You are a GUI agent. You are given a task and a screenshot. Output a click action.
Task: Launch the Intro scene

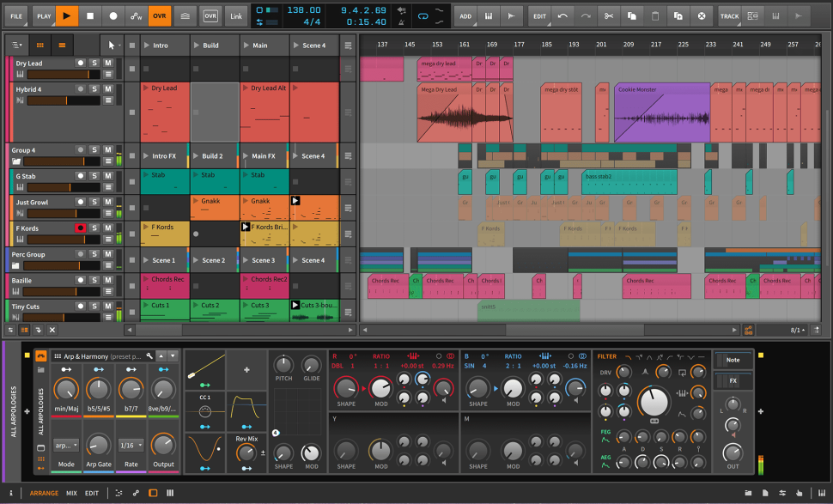147,46
